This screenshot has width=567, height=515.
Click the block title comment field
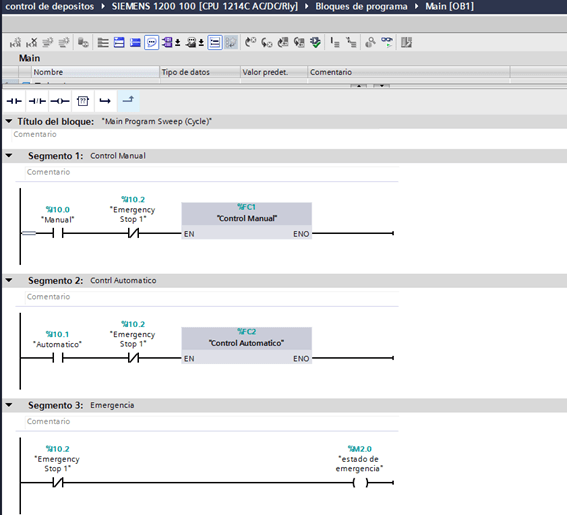pos(195,134)
